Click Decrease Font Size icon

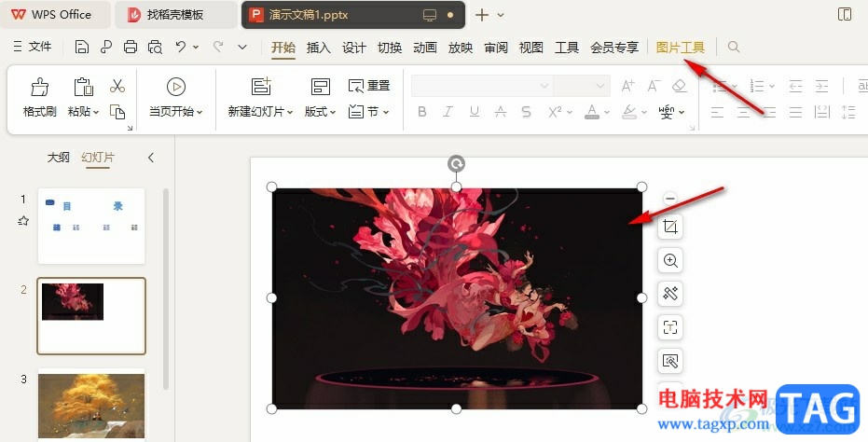(x=654, y=86)
